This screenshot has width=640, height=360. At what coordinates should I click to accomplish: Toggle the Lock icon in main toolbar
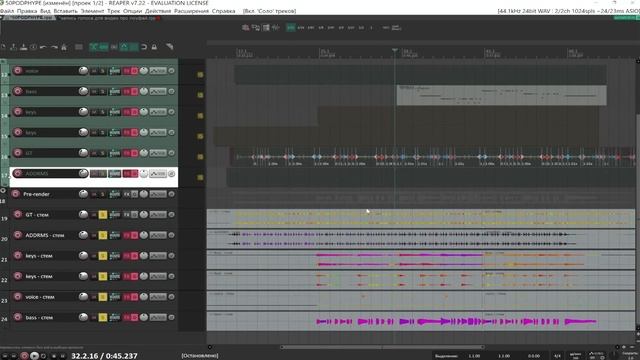click(x=154, y=47)
